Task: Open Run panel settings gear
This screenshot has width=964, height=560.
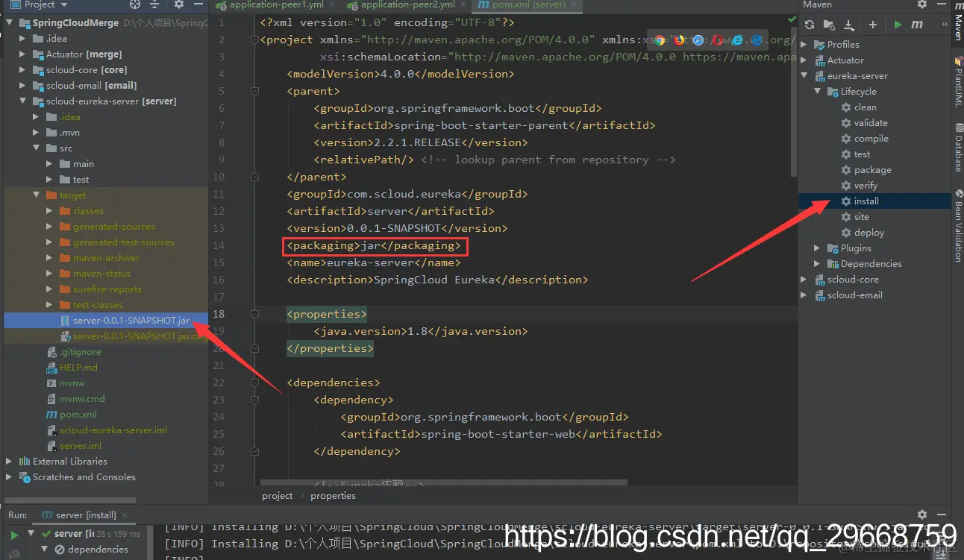Action: [x=922, y=515]
